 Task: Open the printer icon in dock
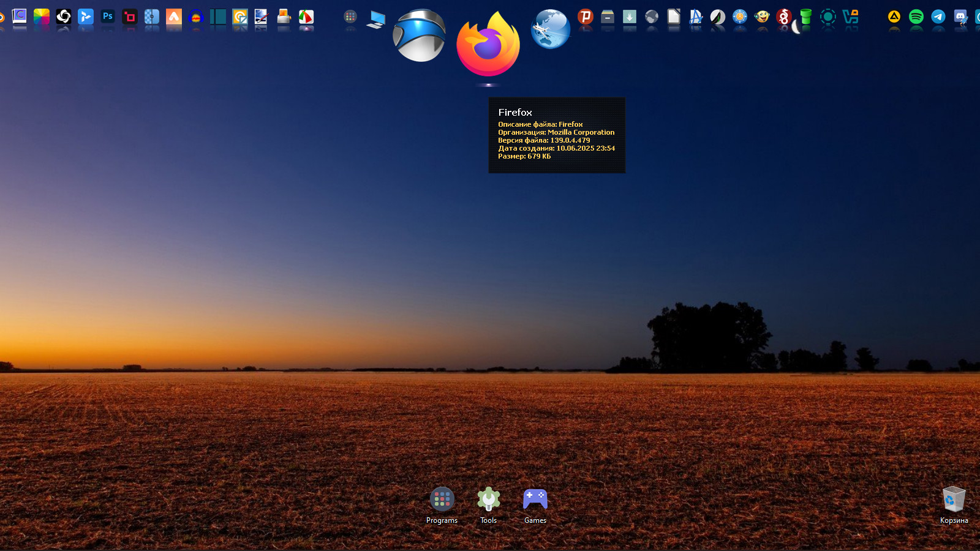tap(284, 17)
